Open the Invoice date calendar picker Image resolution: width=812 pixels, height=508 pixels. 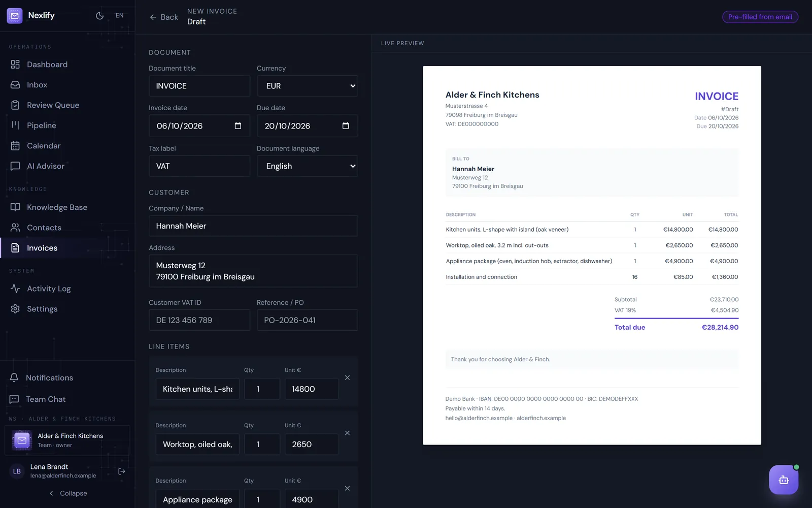[x=238, y=126]
